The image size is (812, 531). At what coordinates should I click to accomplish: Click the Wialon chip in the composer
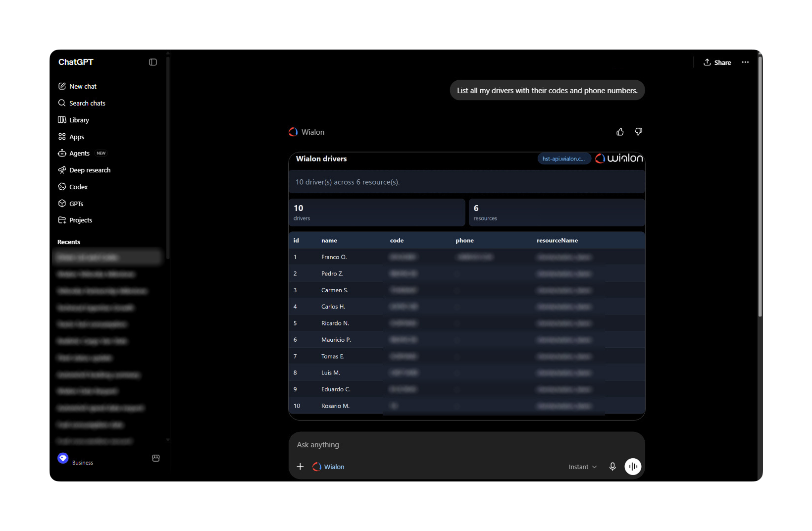pos(328,467)
